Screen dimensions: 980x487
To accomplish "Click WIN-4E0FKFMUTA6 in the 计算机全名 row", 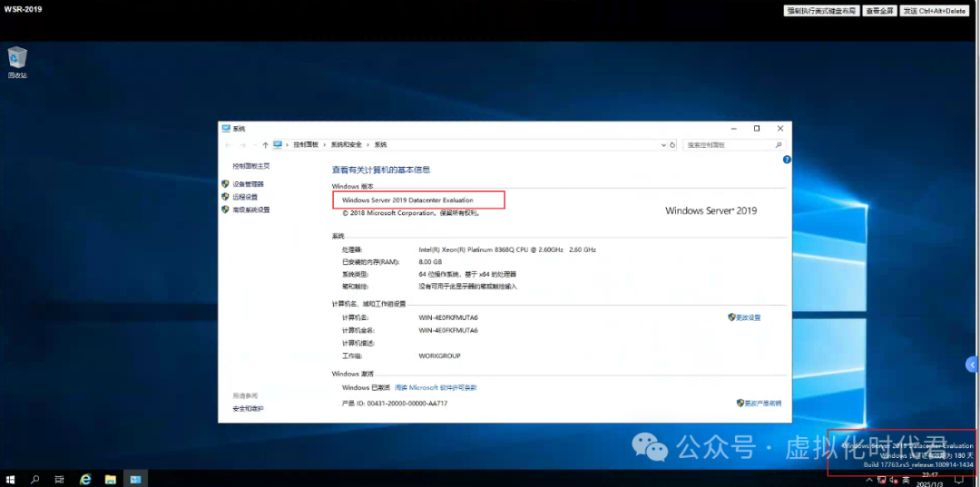I will (x=448, y=330).
